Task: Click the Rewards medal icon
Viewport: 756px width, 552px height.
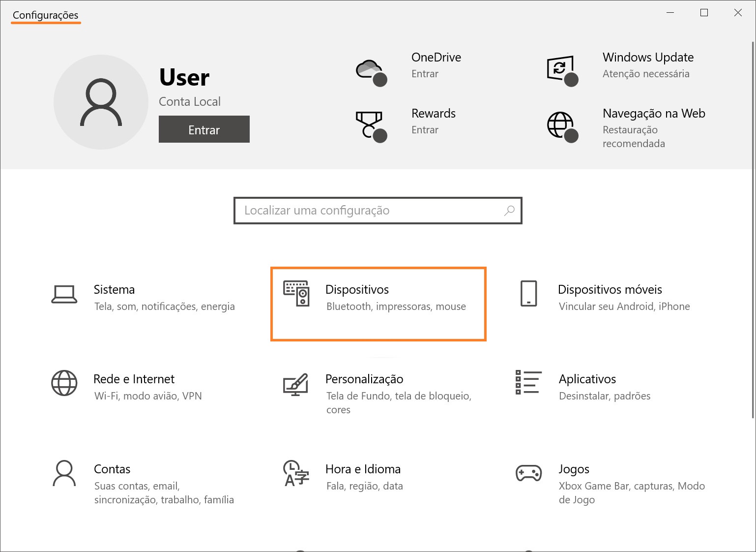Action: click(370, 125)
